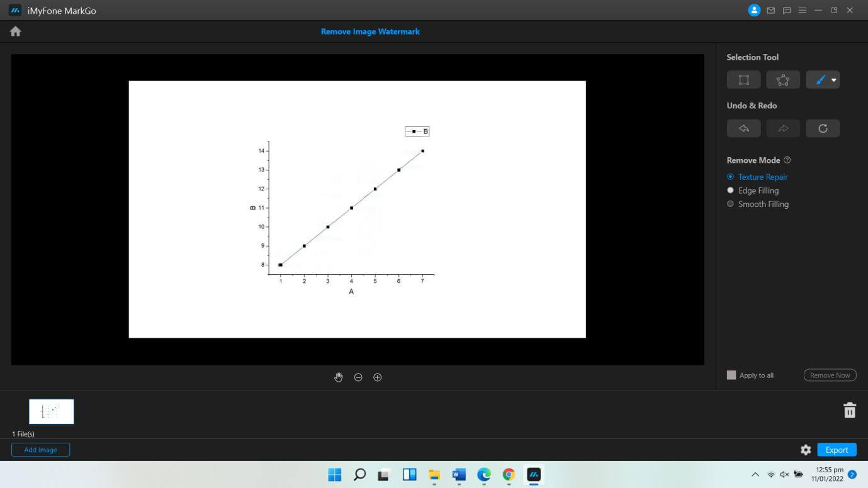This screenshot has height=488, width=868.
Task: Open taskbar Search
Action: 359,474
